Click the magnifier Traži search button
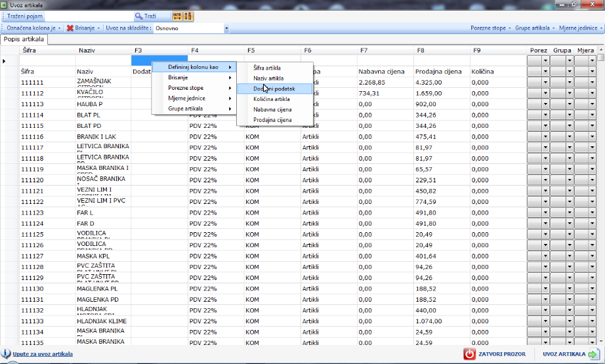This screenshot has height=364, width=605. pos(146,16)
